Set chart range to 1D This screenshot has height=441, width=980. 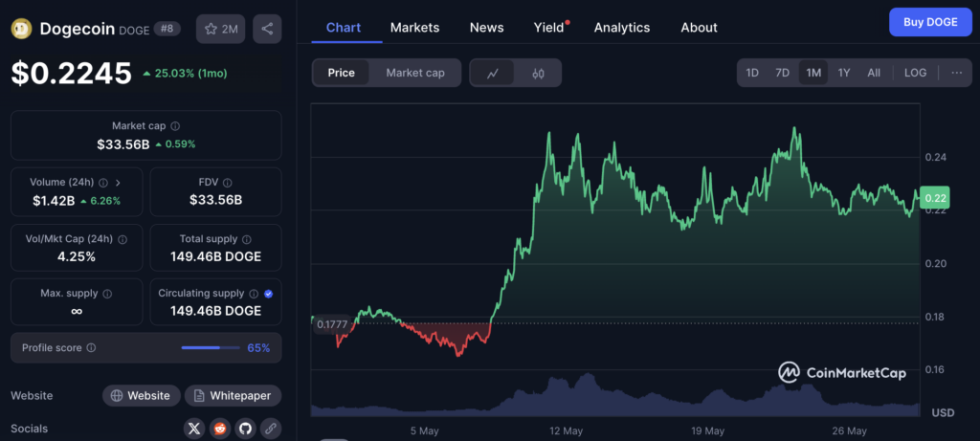click(752, 73)
